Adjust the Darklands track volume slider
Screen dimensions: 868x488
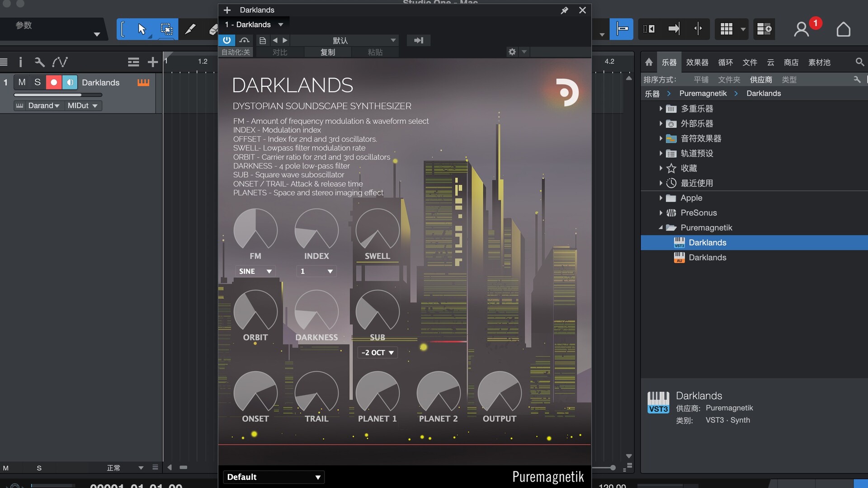click(58, 95)
